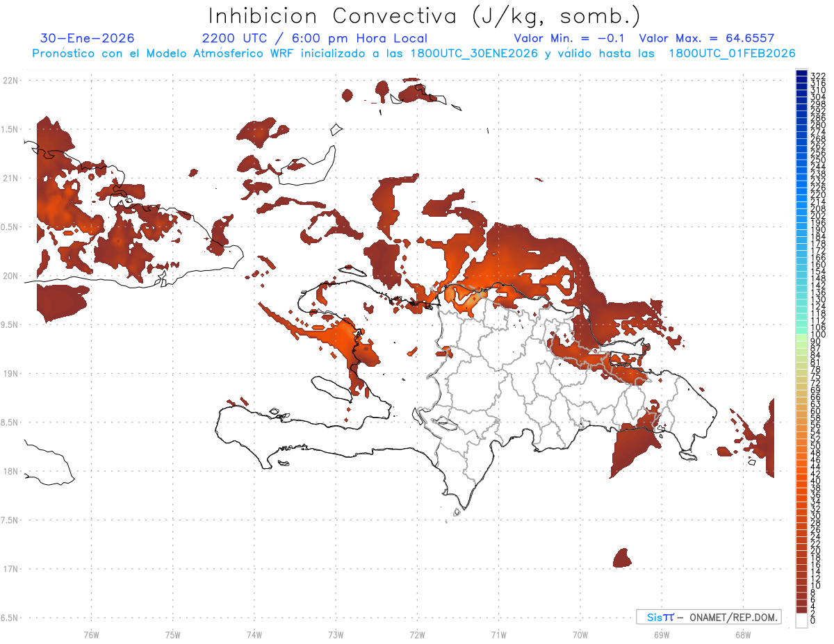Viewport: 834px width, 644px height.
Task: Click the '322' value on the color scale
Action: [x=818, y=76]
